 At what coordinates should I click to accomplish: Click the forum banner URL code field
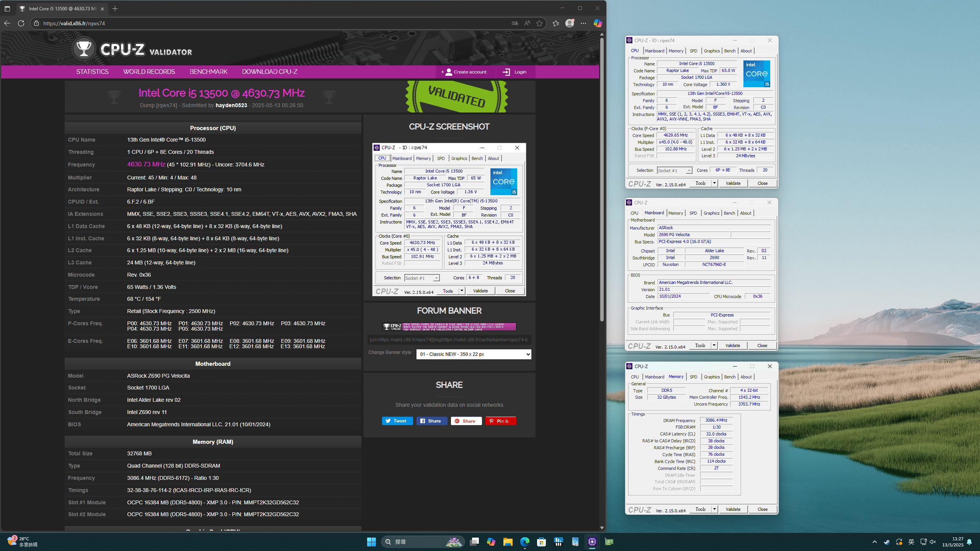coord(449,339)
